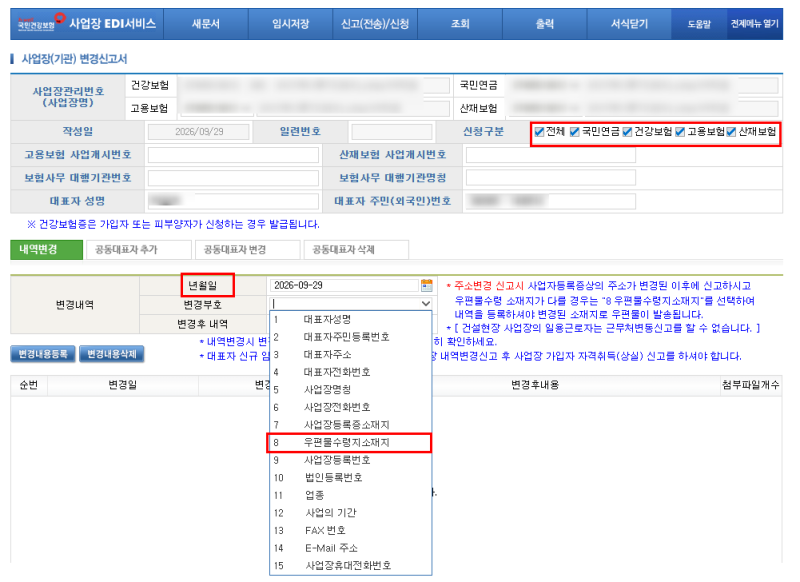Select option 3 대표자주소
The height and width of the screenshot is (582, 800).
tap(351, 355)
